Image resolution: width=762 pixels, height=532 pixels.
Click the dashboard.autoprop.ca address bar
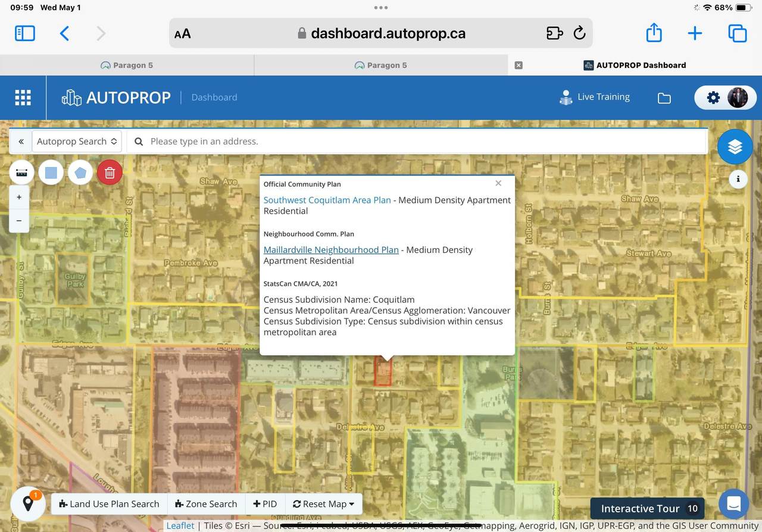click(x=381, y=33)
